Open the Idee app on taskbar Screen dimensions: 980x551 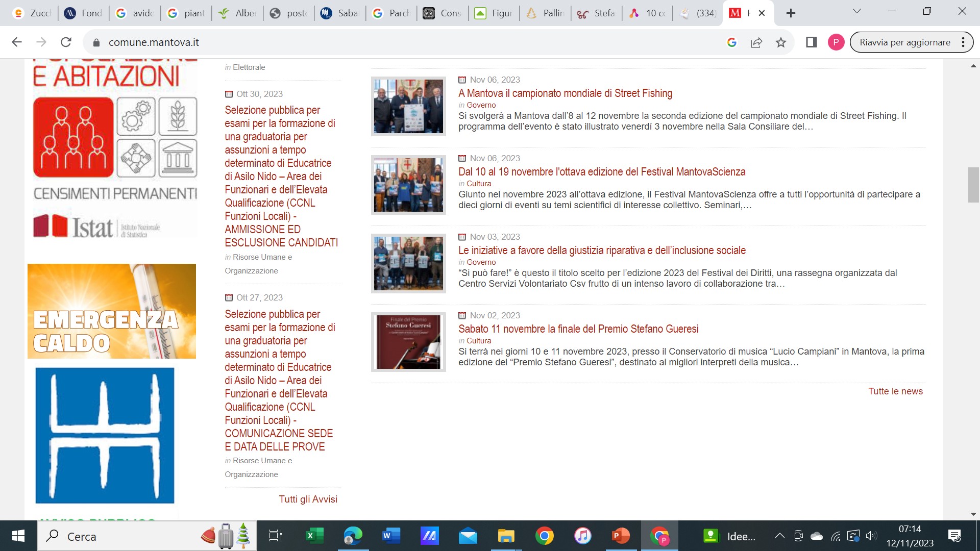(729, 536)
